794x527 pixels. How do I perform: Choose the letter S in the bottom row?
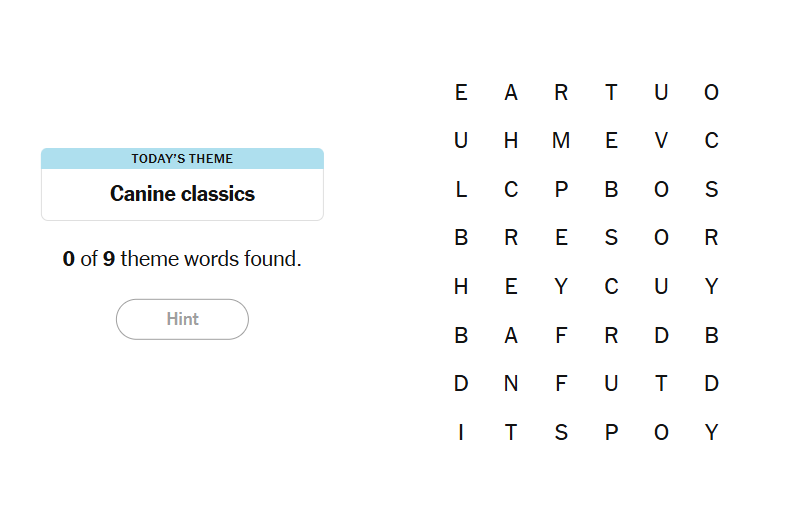(x=561, y=433)
